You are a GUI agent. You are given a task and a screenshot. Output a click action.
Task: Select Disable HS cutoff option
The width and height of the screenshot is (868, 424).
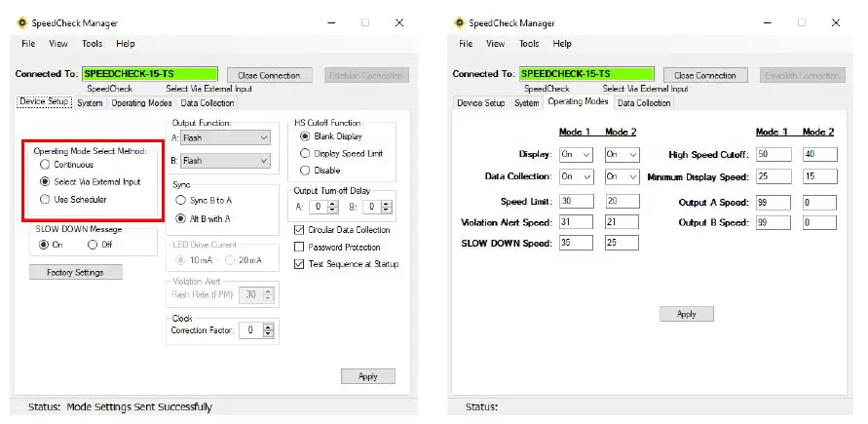click(305, 171)
